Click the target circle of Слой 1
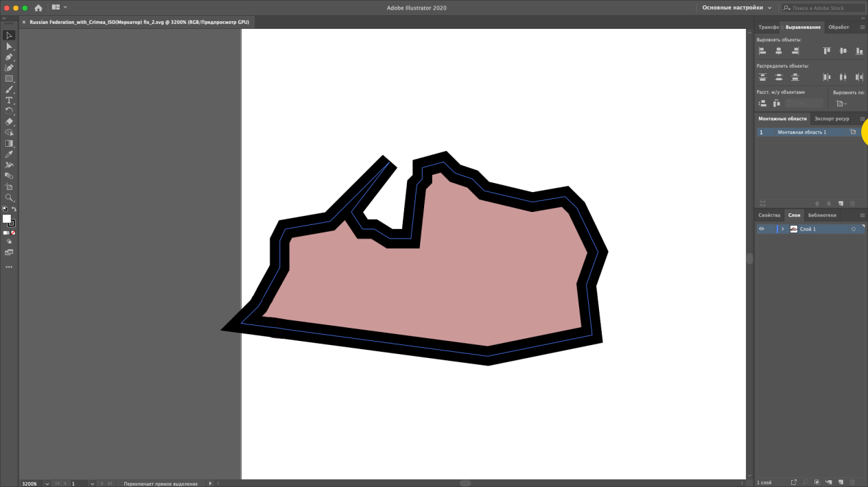The width and height of the screenshot is (868, 487). (854, 229)
